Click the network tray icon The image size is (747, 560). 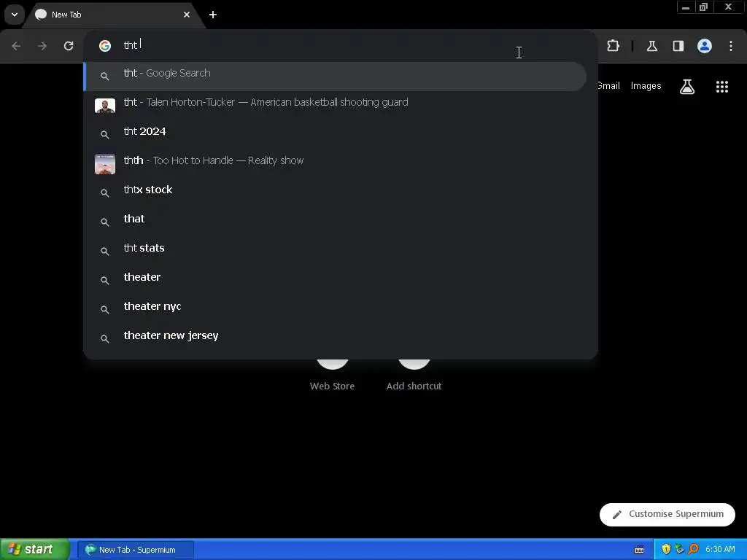click(679, 550)
